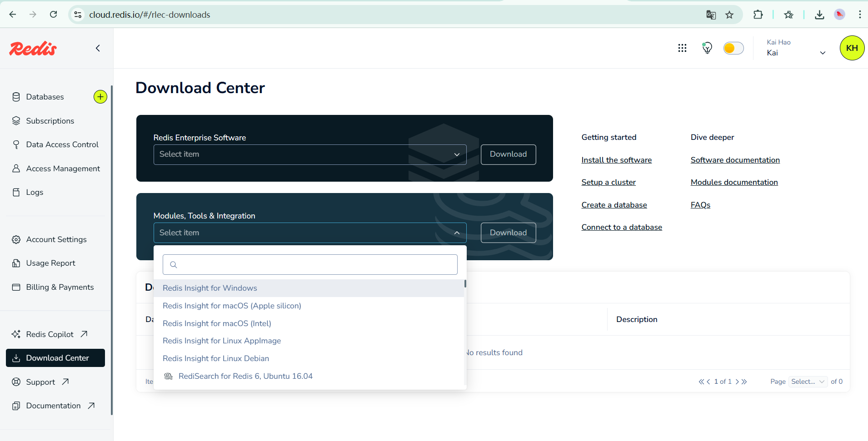The width and height of the screenshot is (868, 441).
Task: Open Databases in the sidebar
Action: [x=45, y=97]
